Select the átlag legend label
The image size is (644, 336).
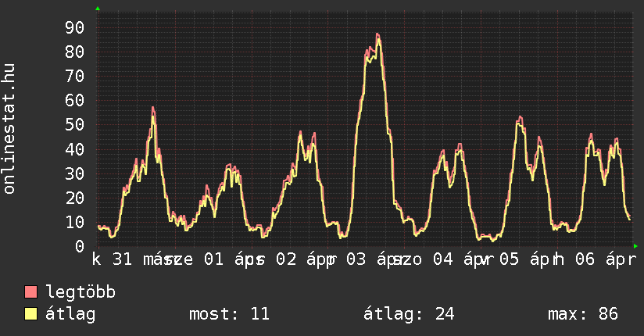(71, 314)
